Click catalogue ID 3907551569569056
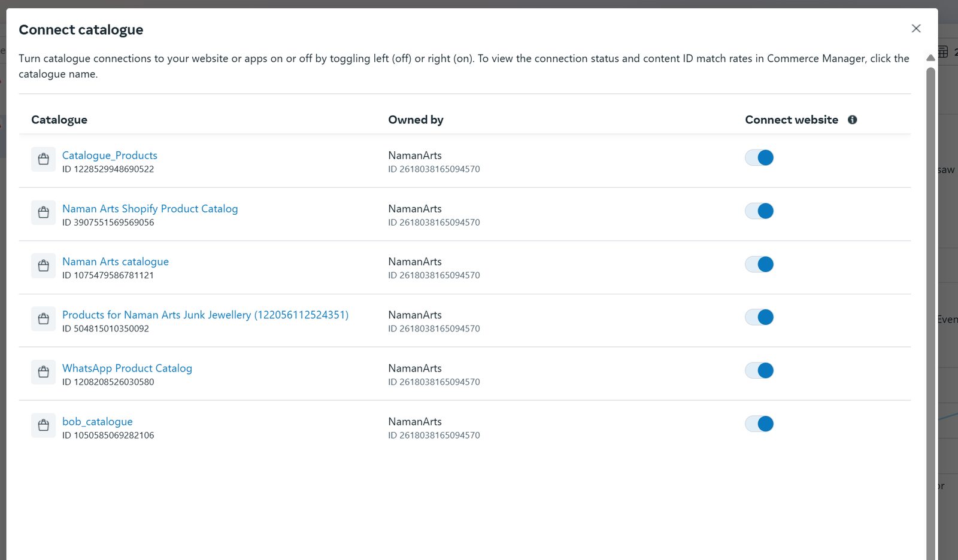The width and height of the screenshot is (958, 560). click(108, 223)
